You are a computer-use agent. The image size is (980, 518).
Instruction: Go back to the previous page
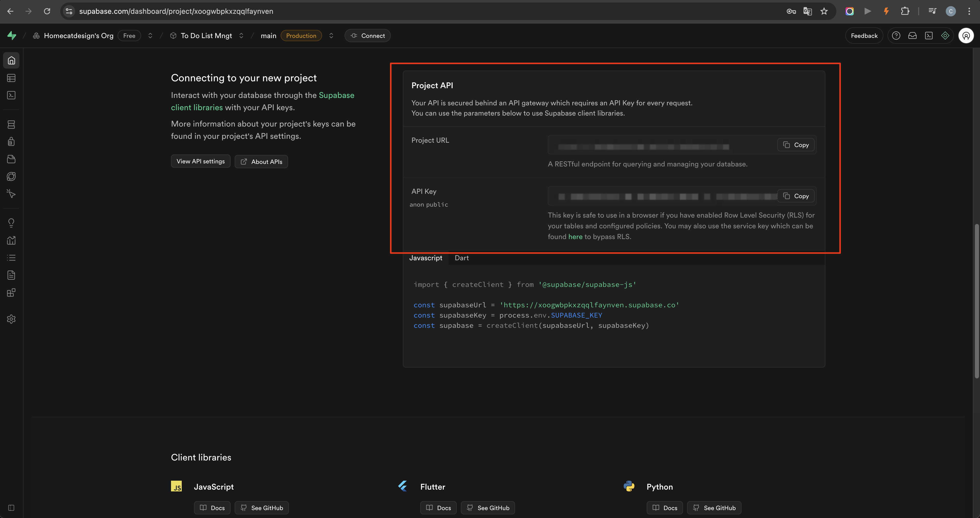click(x=10, y=11)
